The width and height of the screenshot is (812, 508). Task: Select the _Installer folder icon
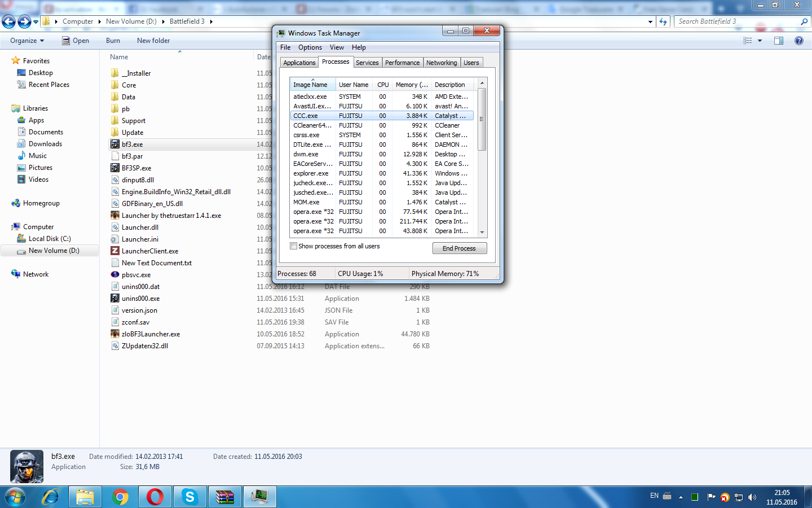coord(115,73)
